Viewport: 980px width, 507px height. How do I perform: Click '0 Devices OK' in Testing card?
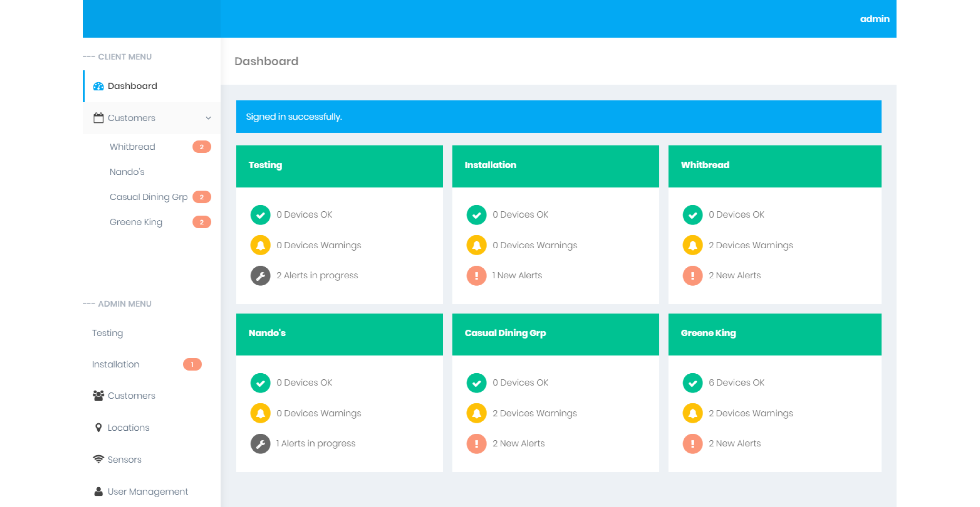(x=304, y=215)
